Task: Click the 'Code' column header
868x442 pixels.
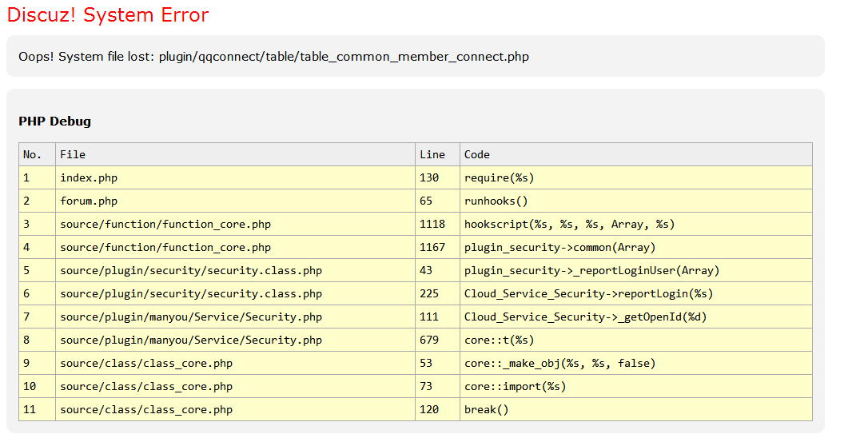Action: [x=636, y=154]
